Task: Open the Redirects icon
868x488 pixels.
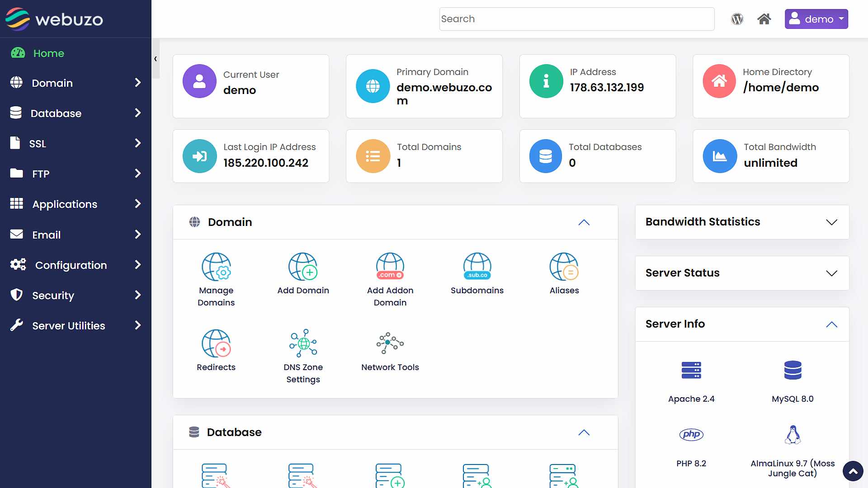Action: pyautogui.click(x=216, y=343)
